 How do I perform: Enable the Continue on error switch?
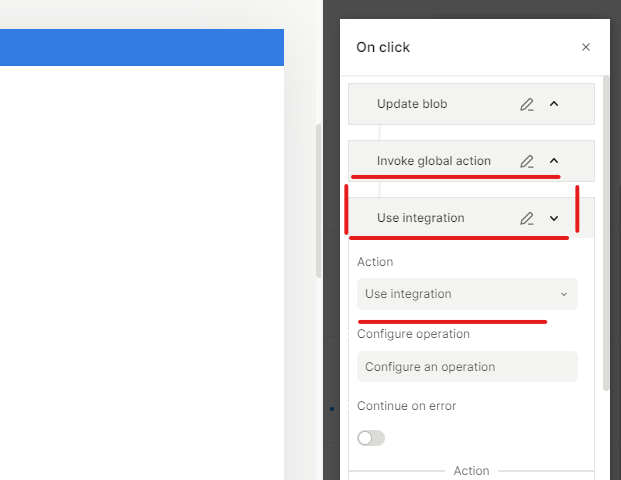coord(371,438)
